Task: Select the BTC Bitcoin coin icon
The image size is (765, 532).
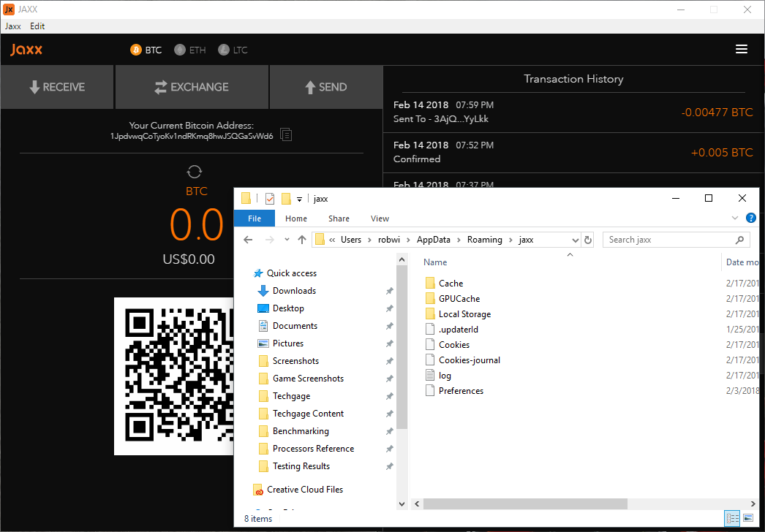Action: click(x=135, y=50)
